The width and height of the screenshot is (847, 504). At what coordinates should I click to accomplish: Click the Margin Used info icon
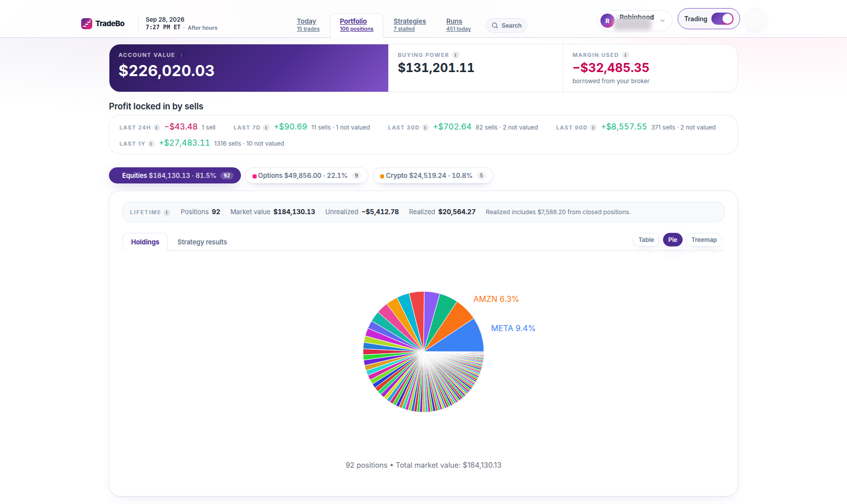click(626, 55)
